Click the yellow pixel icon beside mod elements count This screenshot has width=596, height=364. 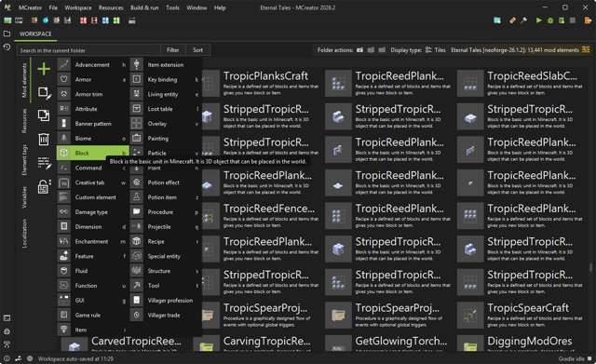point(586,49)
